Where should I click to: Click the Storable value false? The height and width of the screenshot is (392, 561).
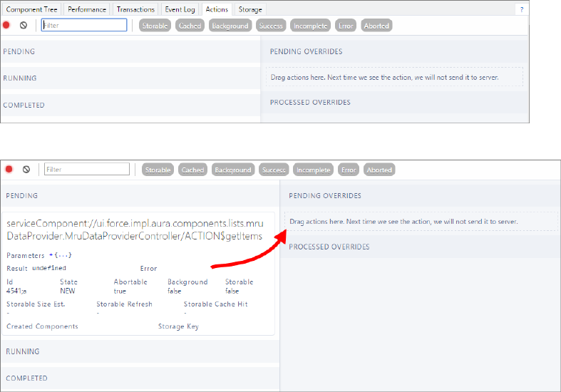coord(232,291)
